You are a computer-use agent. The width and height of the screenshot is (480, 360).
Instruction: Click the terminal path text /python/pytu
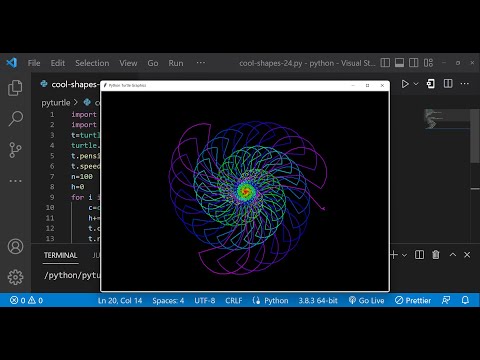72,275
